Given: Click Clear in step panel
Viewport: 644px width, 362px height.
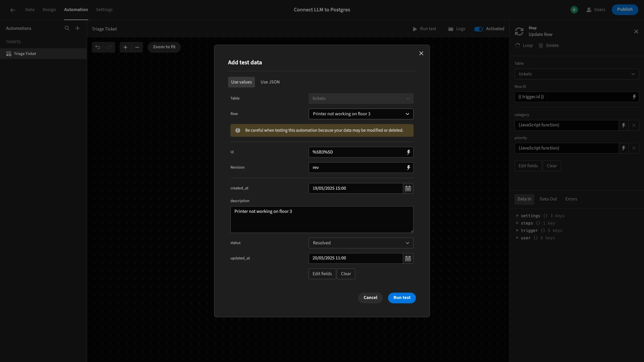Looking at the screenshot, I should point(552,166).
